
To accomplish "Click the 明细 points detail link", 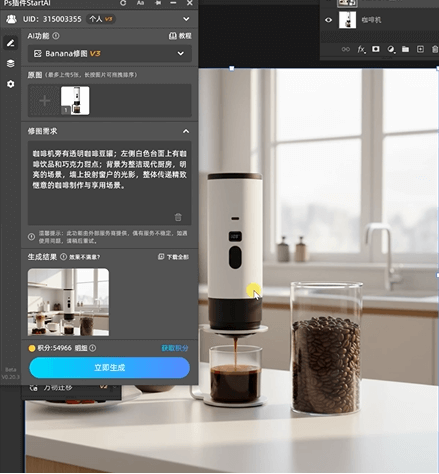I will click(x=81, y=348).
